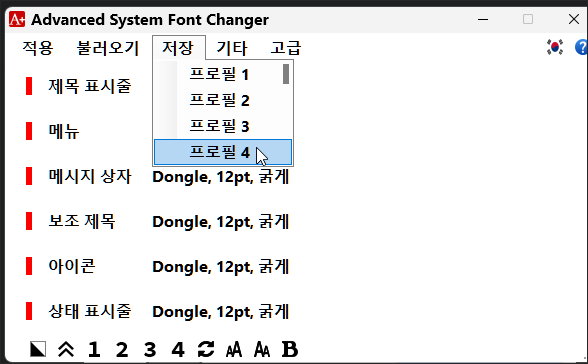Change 보조 제목 font Dongle 12pt
Screen dimensions: 588x364
(x=220, y=222)
